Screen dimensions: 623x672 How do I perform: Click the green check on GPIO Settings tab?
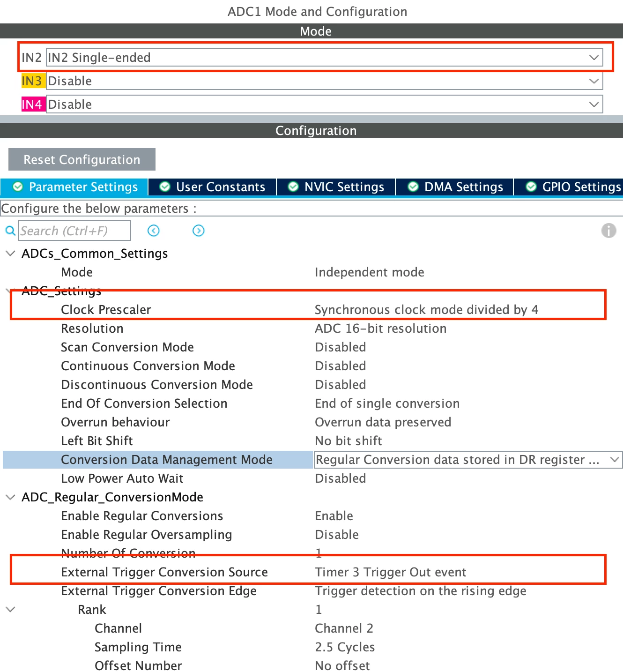(531, 187)
